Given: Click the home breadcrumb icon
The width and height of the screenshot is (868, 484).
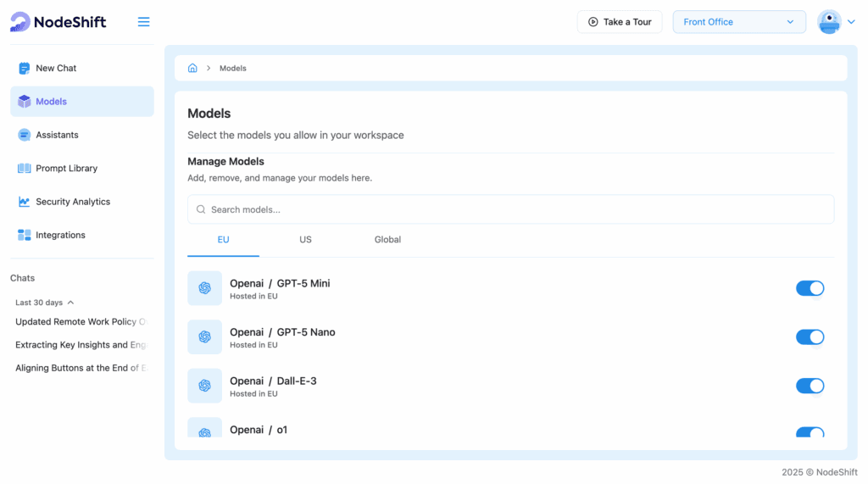Looking at the screenshot, I should (192, 68).
